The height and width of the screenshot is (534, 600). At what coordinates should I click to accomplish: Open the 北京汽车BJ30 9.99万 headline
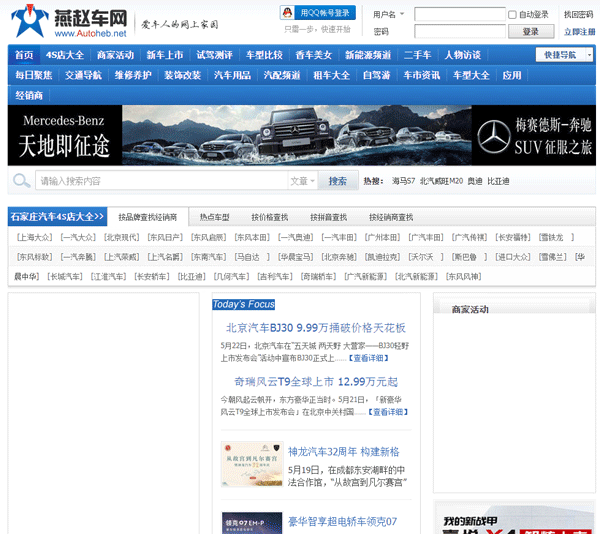pos(316,328)
